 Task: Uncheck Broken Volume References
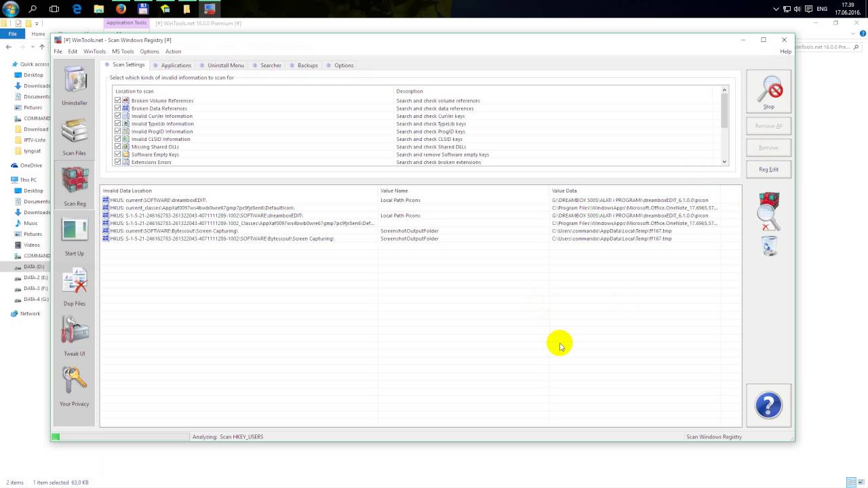(118, 100)
